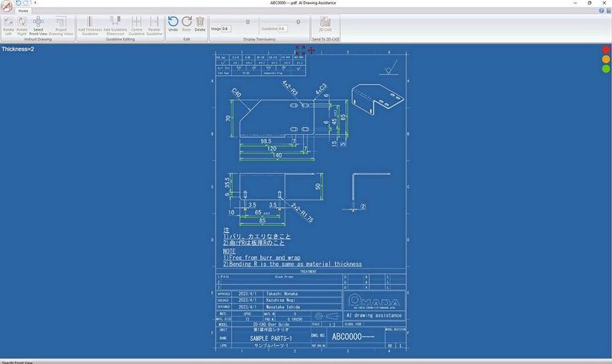Screen dimensions: 612x364
Task: Click 'Takashi Nonaka' in approval table
Action: coord(282,294)
